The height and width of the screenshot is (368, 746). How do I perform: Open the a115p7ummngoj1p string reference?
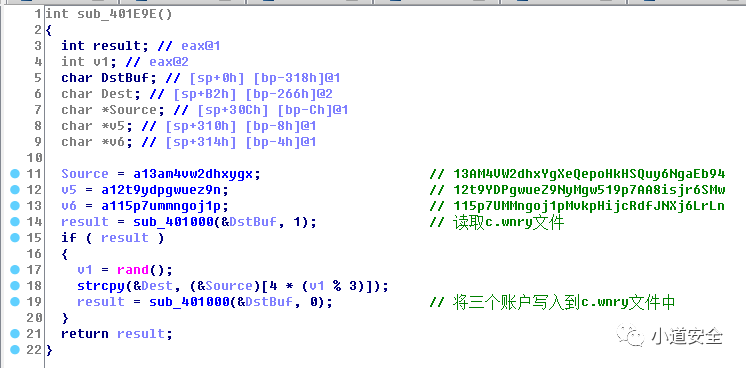coord(161,206)
